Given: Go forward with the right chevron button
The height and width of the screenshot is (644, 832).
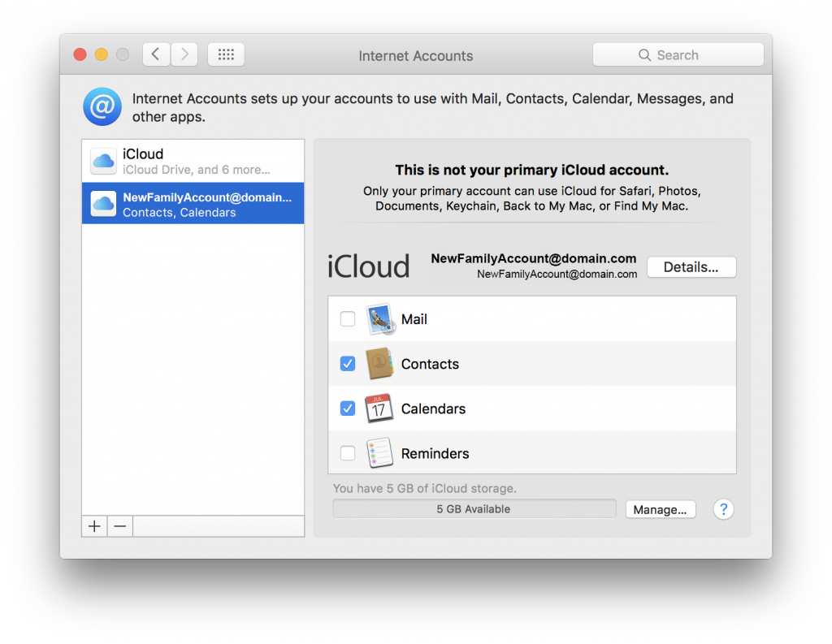Looking at the screenshot, I should [184, 54].
